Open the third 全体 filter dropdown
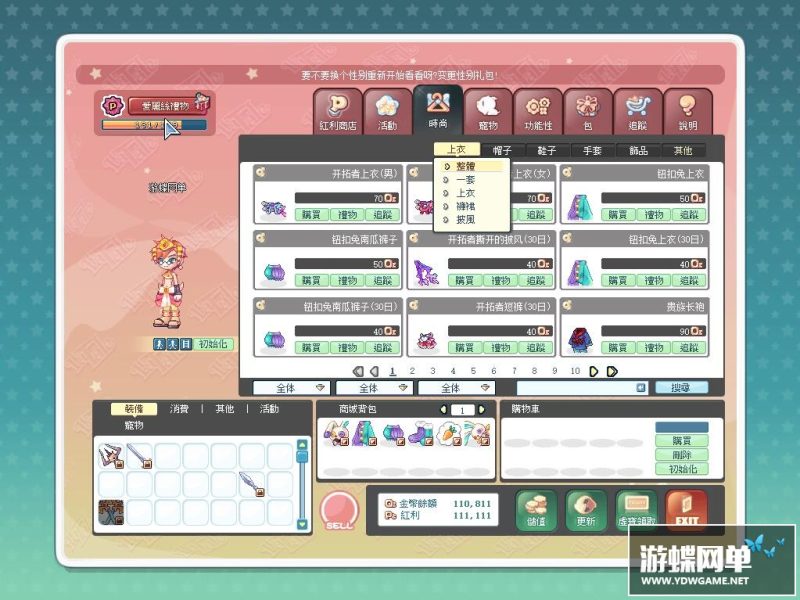 [457, 388]
